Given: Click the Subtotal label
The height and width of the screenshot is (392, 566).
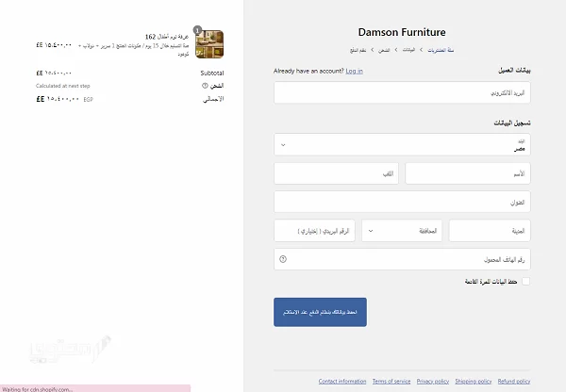Looking at the screenshot, I should click(x=212, y=73).
